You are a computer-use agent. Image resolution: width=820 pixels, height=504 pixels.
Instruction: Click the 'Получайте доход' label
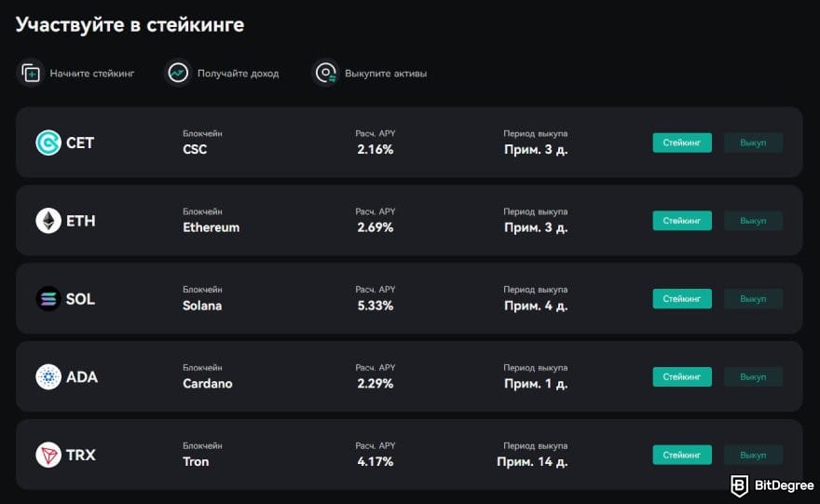point(238,74)
